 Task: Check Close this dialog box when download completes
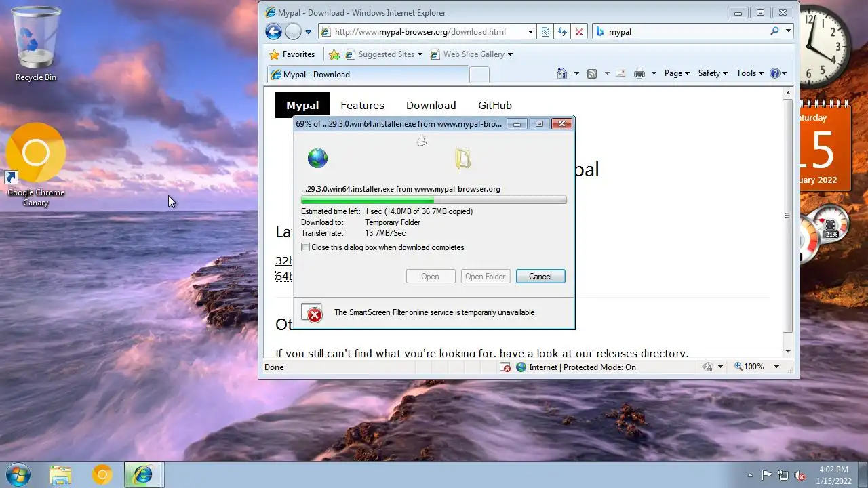click(306, 247)
